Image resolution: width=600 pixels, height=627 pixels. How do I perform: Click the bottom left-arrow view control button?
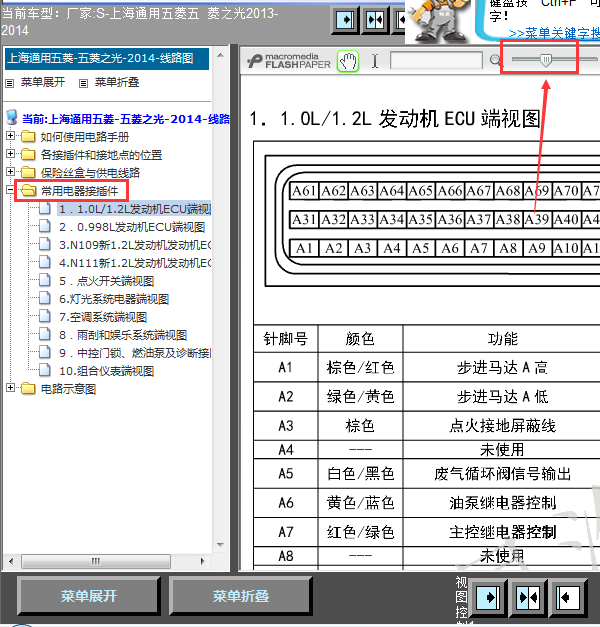(x=568, y=597)
